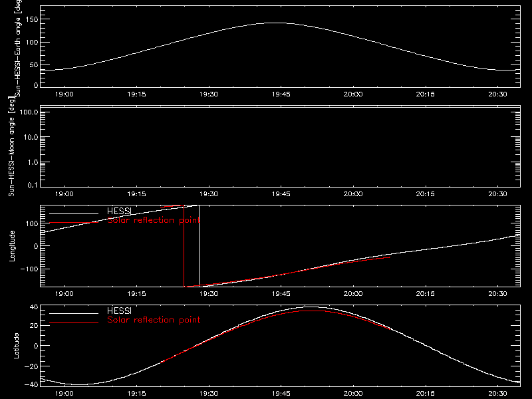Click the red vertical wrap line in Longitude plot

pos(184,246)
